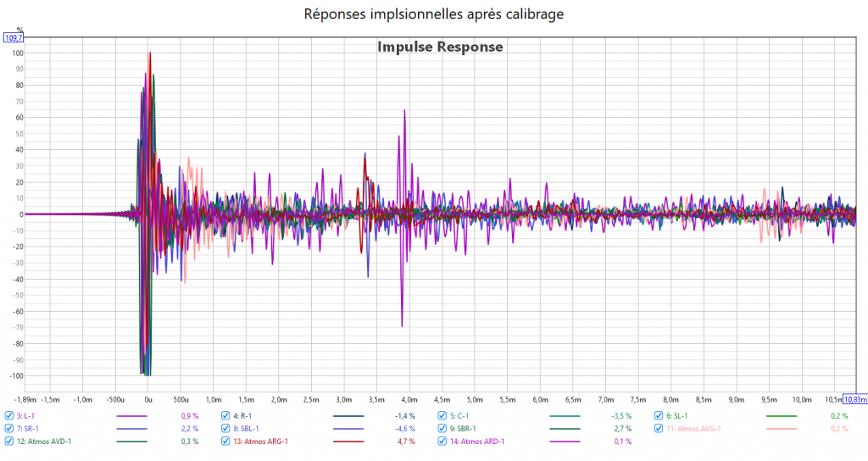Click the 109,7 upper axis limit box
The width and height of the screenshot is (868, 461).
pos(14,38)
